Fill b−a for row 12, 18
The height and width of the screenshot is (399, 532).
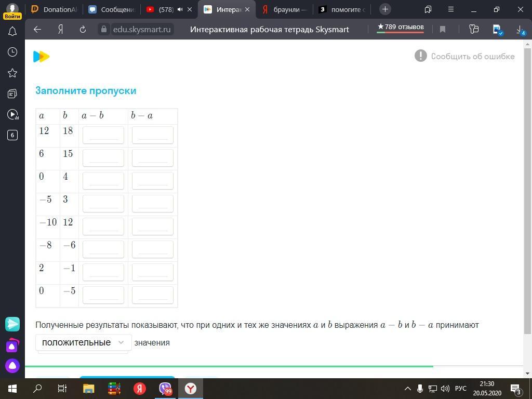click(x=153, y=135)
